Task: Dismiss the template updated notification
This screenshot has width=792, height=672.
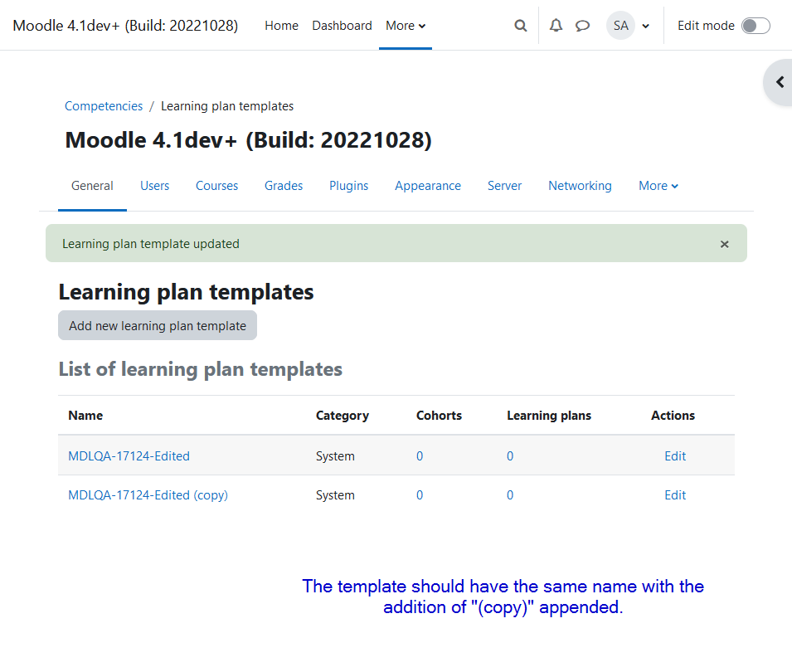Action: coord(724,244)
